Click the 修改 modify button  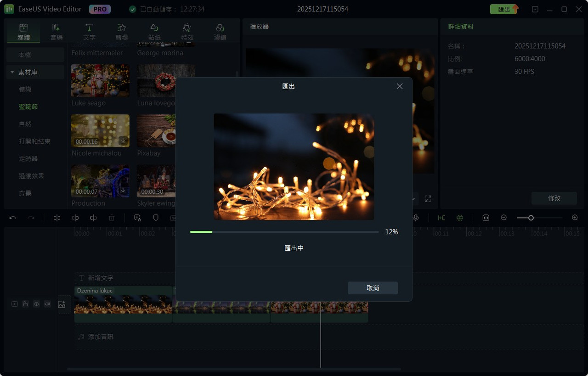pyautogui.click(x=554, y=198)
